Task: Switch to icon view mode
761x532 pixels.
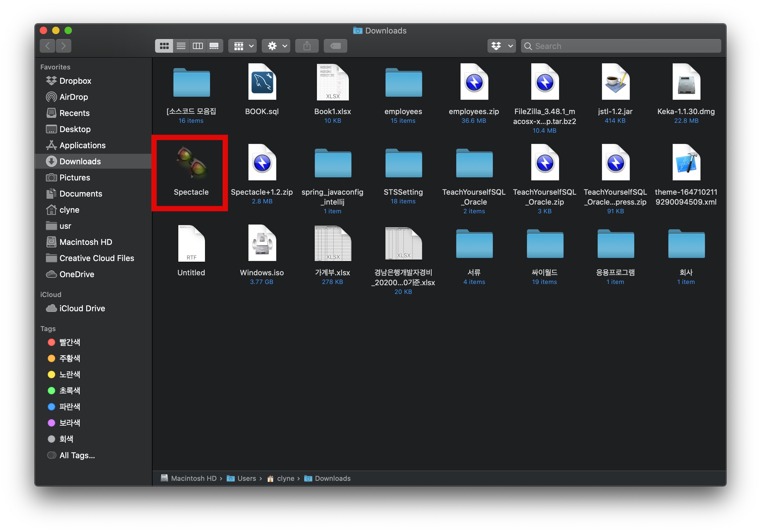Action: 164,46
